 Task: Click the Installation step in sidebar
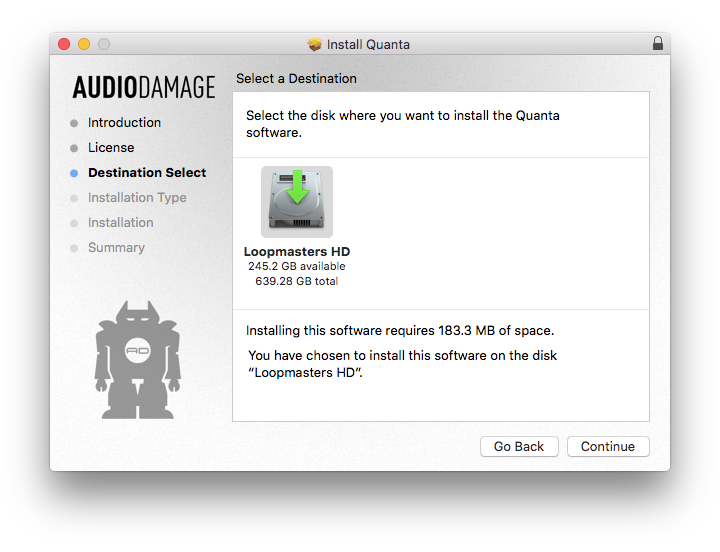[120, 223]
